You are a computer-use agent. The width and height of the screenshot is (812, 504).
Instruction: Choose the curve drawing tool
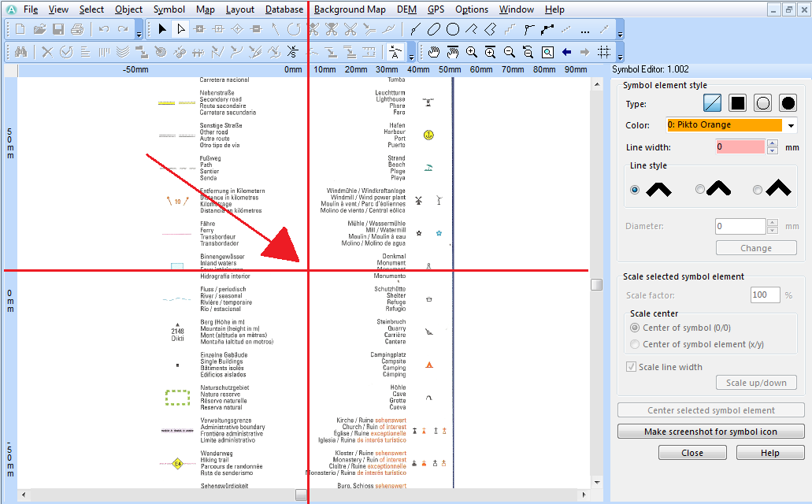click(x=415, y=29)
